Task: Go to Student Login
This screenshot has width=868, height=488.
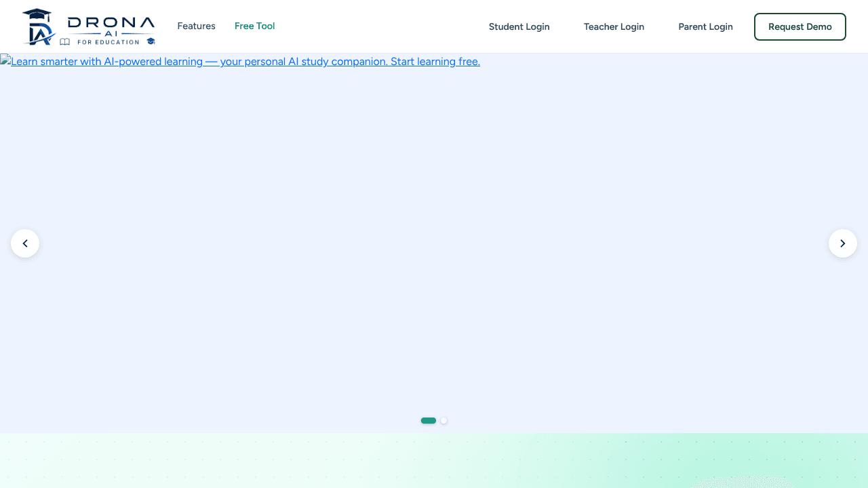Action: coord(519,26)
